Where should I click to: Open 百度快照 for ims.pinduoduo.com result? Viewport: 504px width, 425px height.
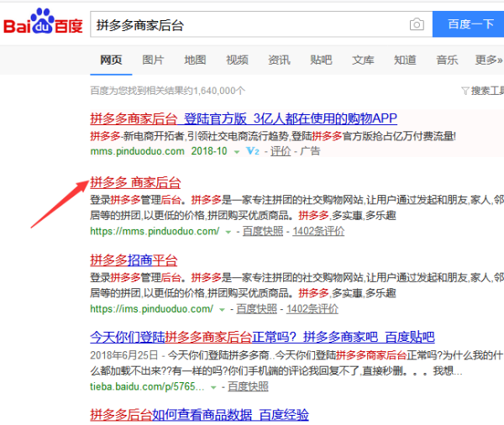tap(257, 309)
